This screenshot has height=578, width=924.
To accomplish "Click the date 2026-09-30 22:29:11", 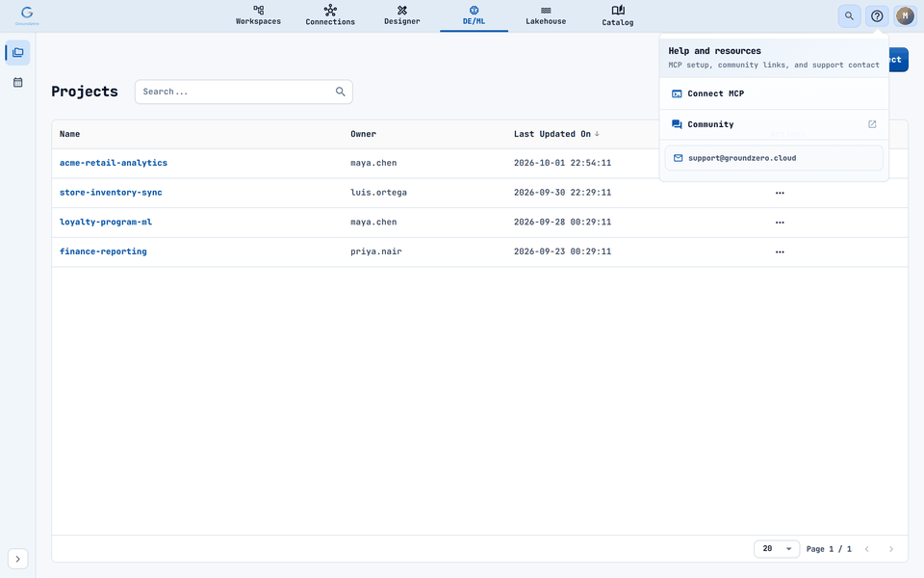I will [562, 193].
